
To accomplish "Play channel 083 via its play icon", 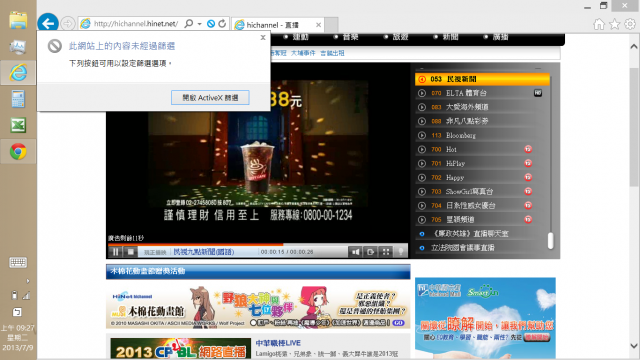I will 422,107.
